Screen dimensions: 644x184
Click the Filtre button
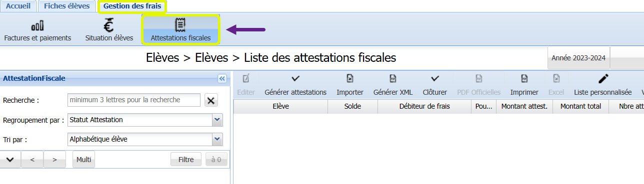186,160
